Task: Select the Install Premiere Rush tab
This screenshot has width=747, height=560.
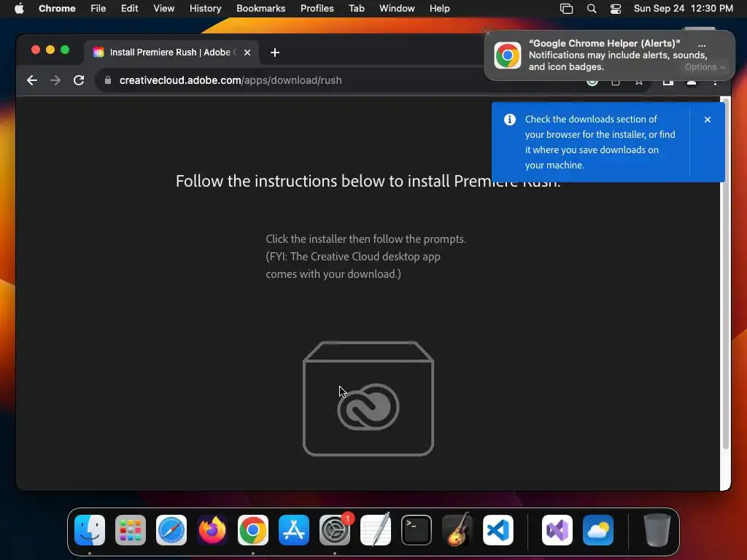Action: tap(171, 52)
